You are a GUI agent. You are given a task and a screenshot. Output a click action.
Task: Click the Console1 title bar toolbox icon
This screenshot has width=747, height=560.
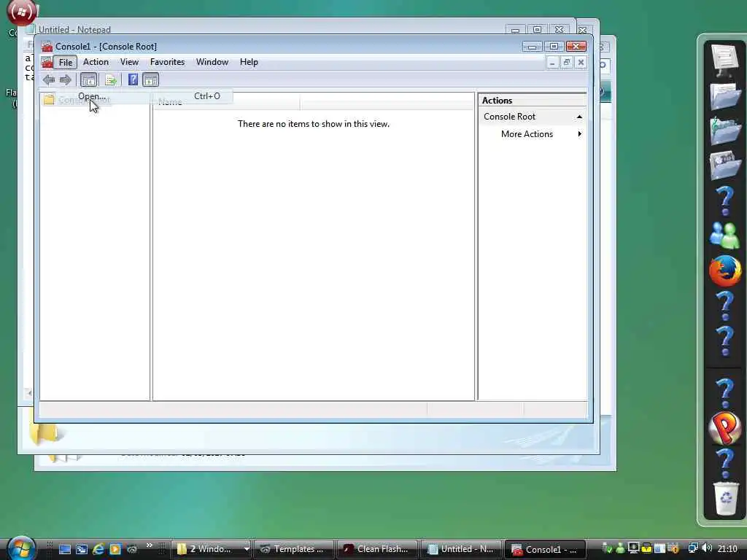(47, 46)
